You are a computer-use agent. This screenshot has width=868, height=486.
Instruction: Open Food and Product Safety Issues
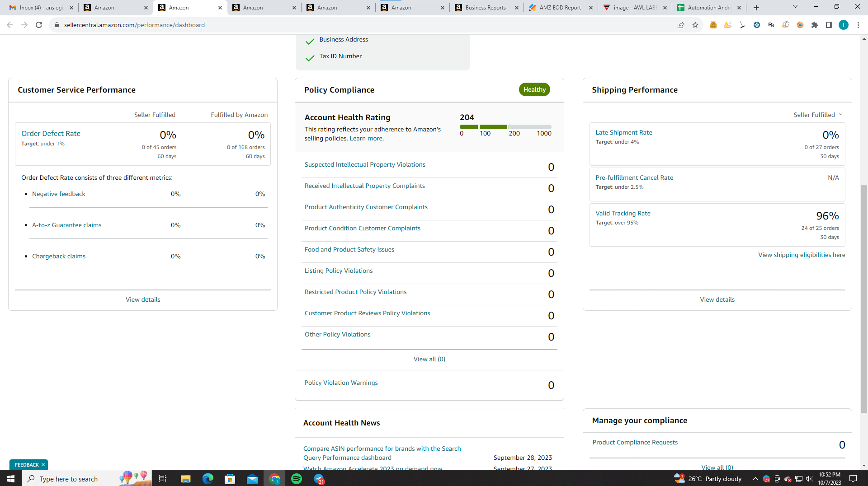coord(349,249)
